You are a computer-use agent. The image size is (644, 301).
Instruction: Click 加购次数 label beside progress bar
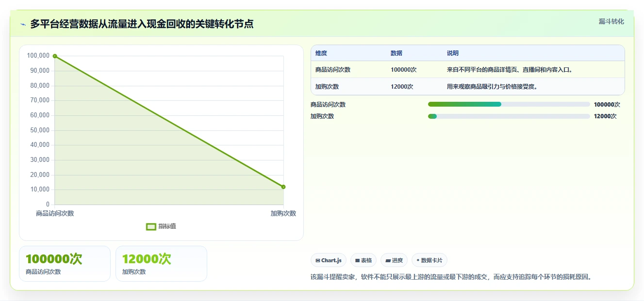click(x=322, y=116)
